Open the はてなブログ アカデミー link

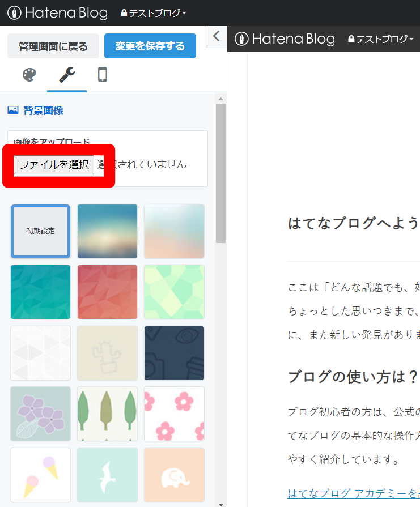coord(354,493)
